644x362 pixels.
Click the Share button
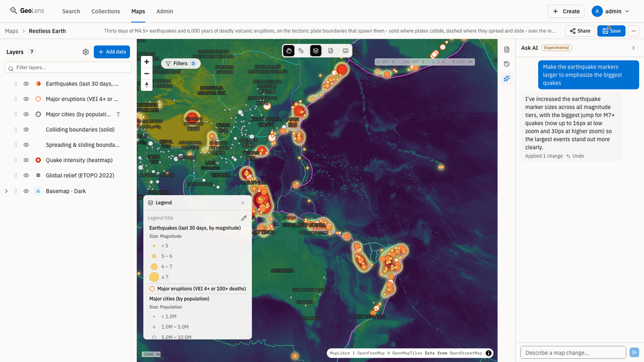tap(580, 31)
